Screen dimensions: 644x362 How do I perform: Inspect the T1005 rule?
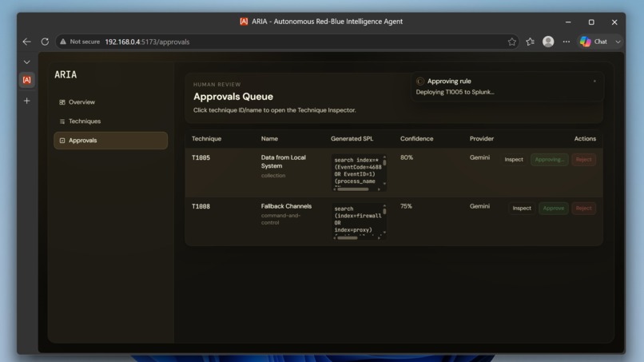click(x=514, y=160)
